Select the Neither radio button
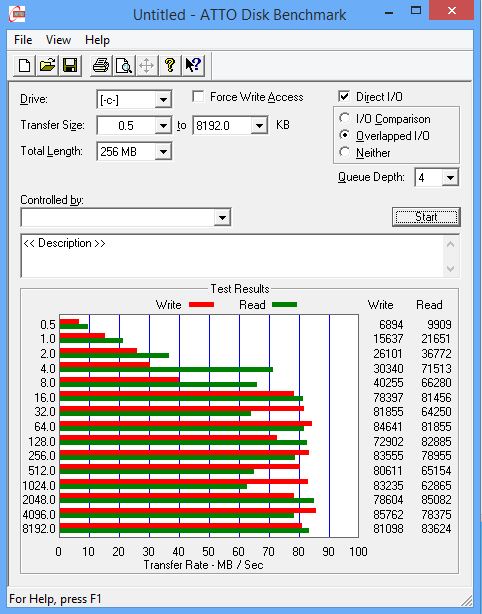The height and width of the screenshot is (614, 482). pyautogui.click(x=345, y=152)
